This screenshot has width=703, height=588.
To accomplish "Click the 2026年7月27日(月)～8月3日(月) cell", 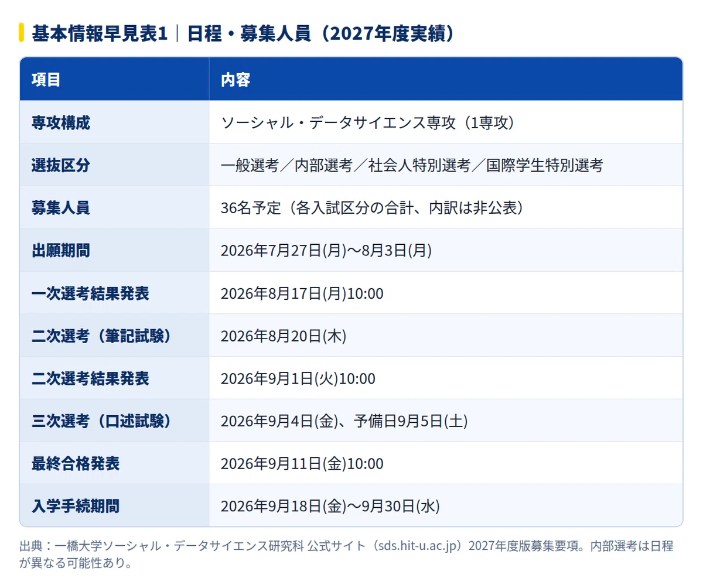I will [446, 250].
